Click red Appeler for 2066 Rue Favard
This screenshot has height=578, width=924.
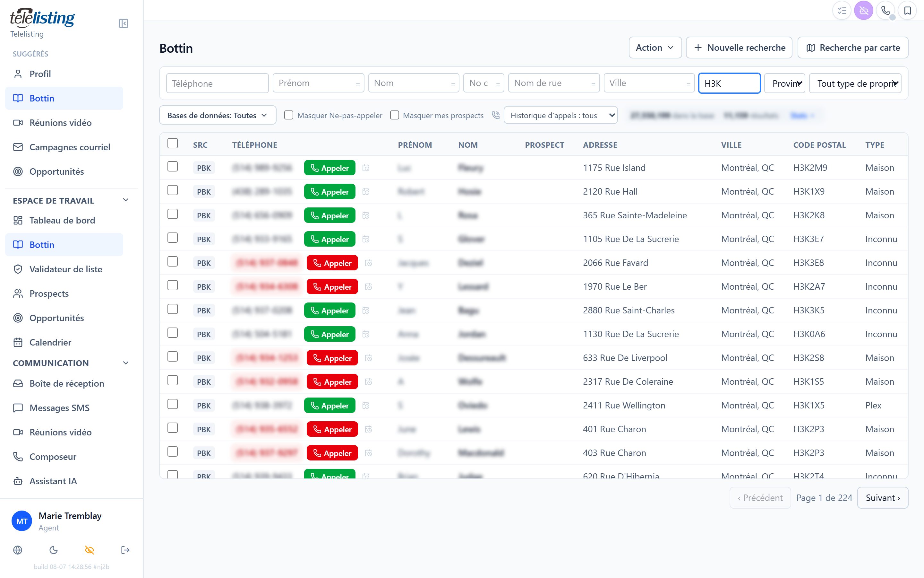click(x=332, y=263)
